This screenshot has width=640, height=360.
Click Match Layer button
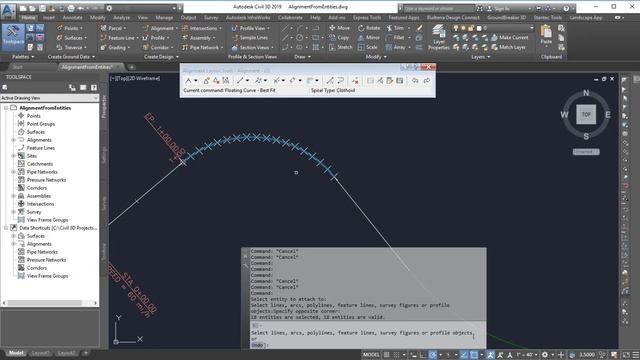coord(508,47)
